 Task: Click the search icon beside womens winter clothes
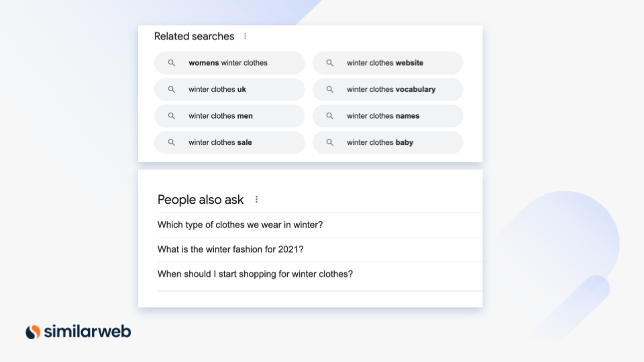pos(171,63)
